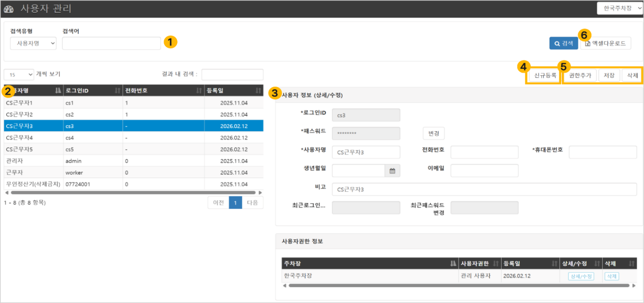Click the 신규등록 button

point(545,76)
